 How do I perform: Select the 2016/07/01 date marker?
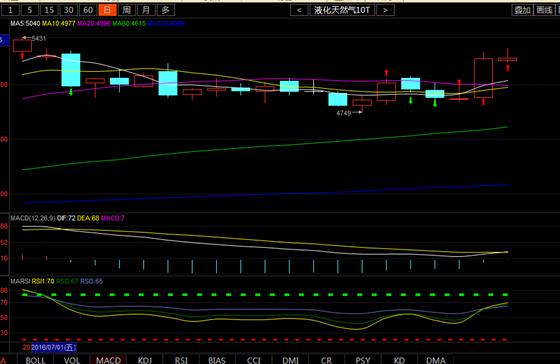click(54, 347)
